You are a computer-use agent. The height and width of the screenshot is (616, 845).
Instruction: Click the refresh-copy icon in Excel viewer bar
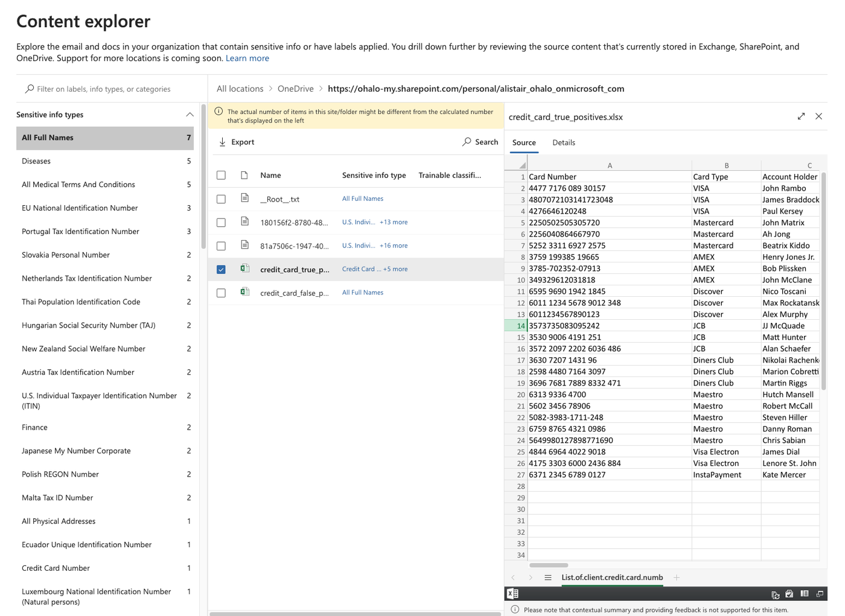click(x=776, y=594)
